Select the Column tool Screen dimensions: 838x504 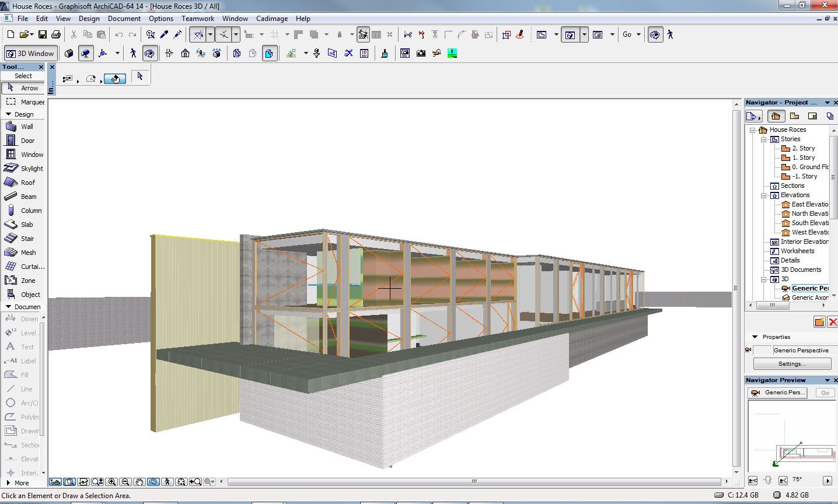[23, 211]
